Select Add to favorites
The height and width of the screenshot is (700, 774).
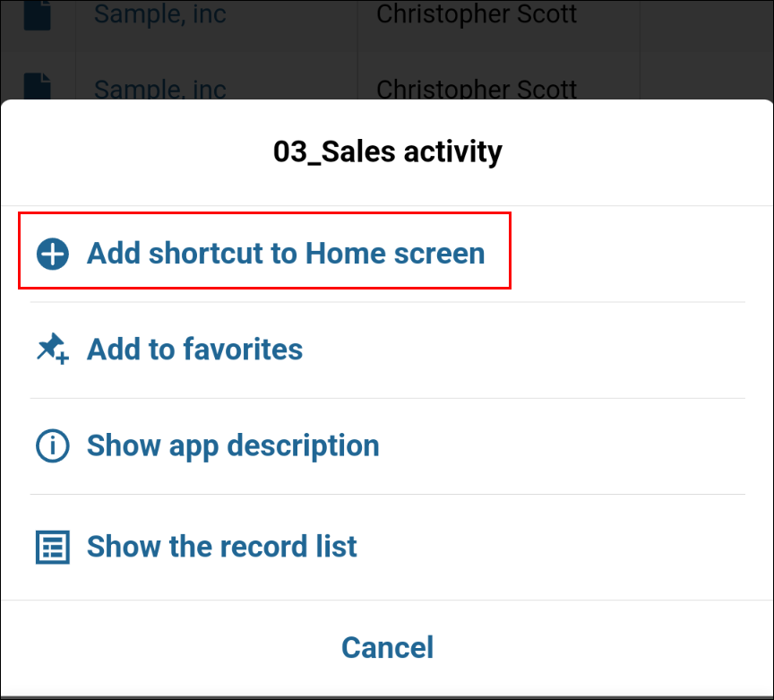pos(193,349)
